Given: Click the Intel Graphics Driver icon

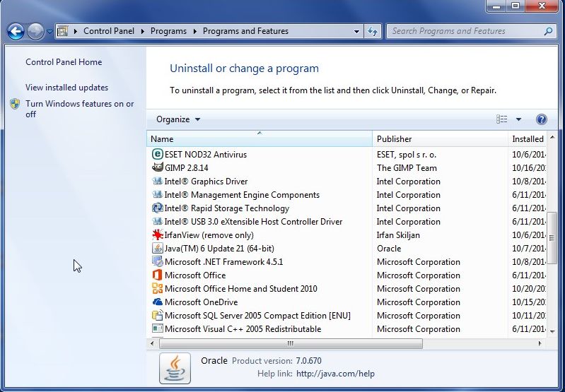Looking at the screenshot, I should [157, 181].
